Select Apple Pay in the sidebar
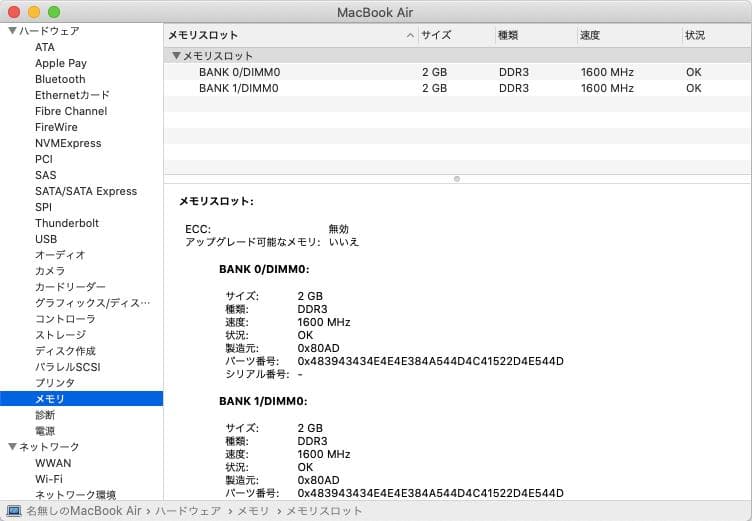 pos(61,63)
